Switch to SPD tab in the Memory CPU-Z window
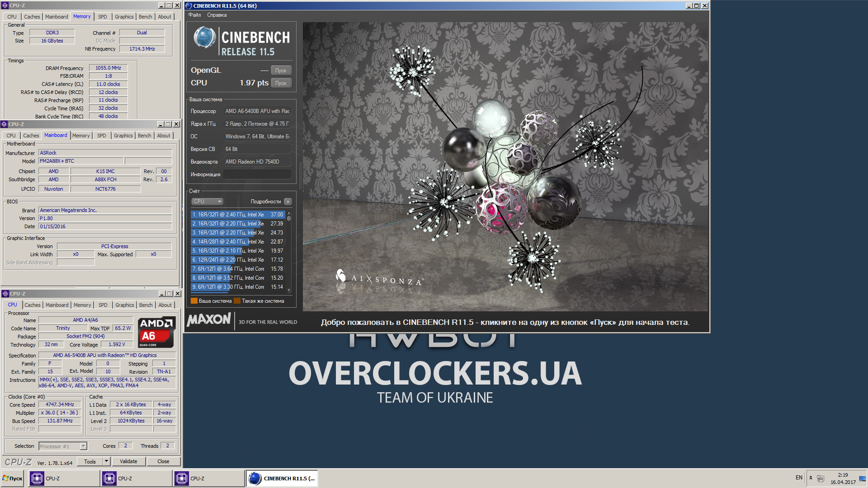The width and height of the screenshot is (868, 488). click(x=103, y=17)
